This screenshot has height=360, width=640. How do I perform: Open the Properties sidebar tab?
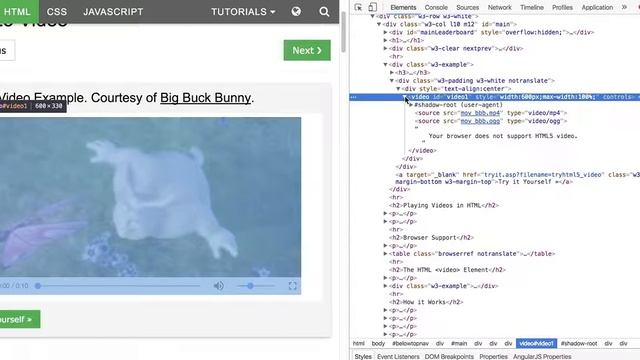[x=493, y=356]
